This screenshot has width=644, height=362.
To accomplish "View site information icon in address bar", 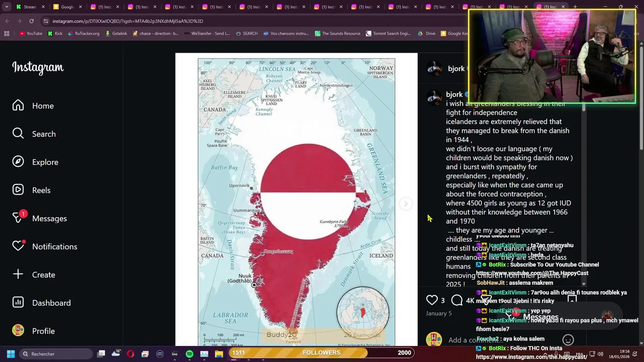I will click(46, 21).
